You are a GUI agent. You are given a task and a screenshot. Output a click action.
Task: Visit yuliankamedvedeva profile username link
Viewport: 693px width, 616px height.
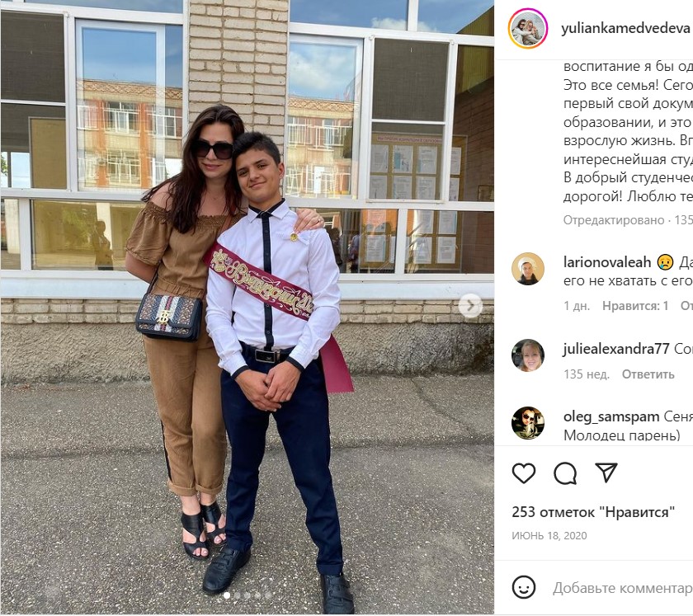pyautogui.click(x=625, y=29)
